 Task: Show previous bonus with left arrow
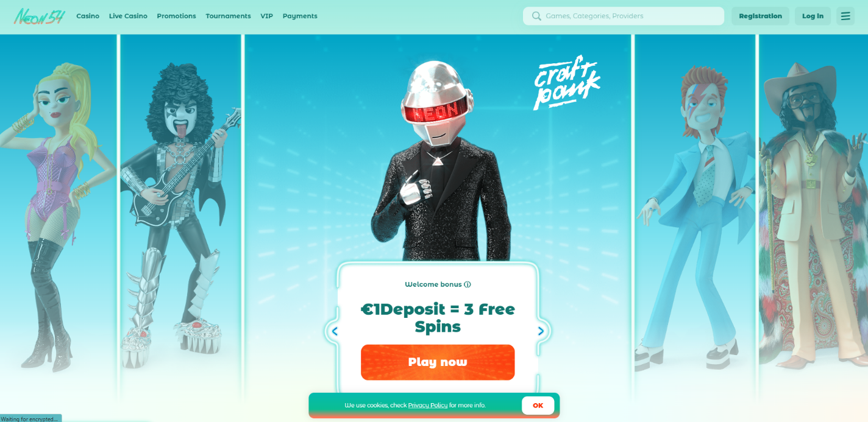pyautogui.click(x=334, y=331)
